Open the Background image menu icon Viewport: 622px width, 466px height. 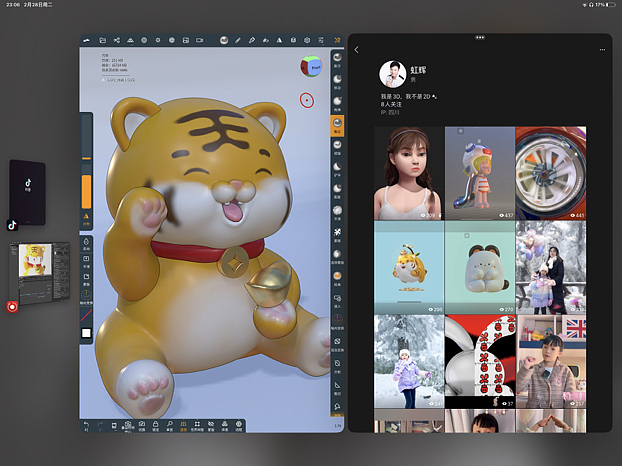(x=186, y=40)
